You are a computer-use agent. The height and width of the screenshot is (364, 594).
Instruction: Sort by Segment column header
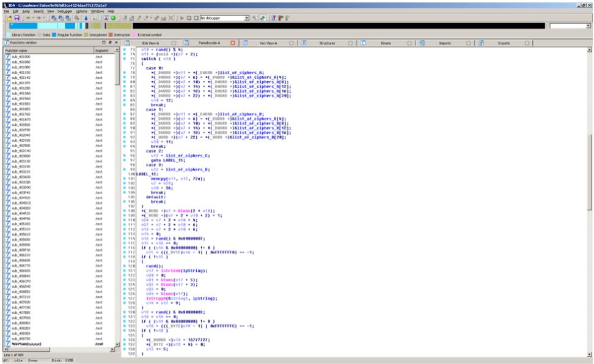[104, 50]
